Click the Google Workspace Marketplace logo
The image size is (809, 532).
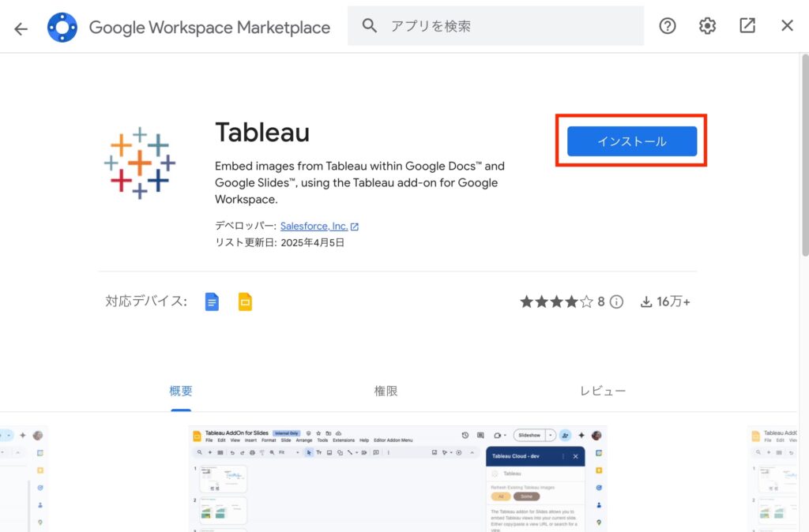coord(62,27)
